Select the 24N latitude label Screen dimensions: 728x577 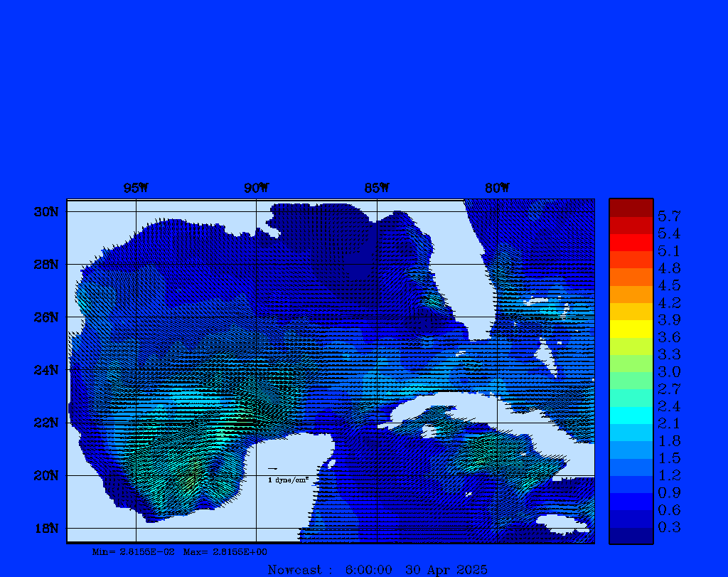45,370
